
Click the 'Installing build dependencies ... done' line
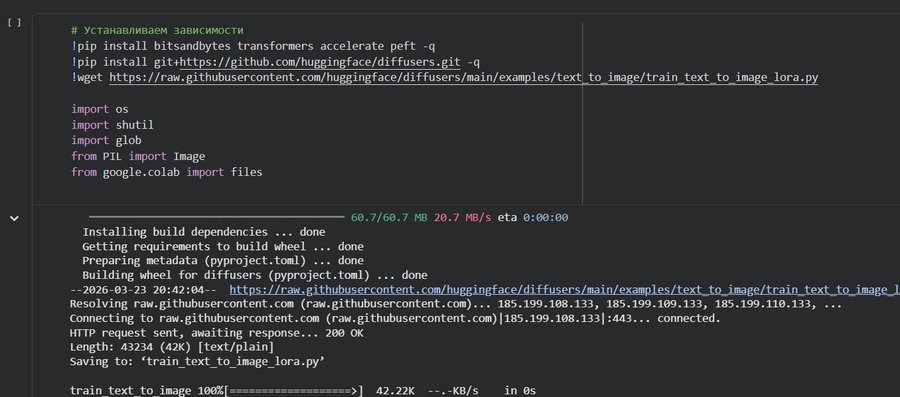pyautogui.click(x=204, y=232)
